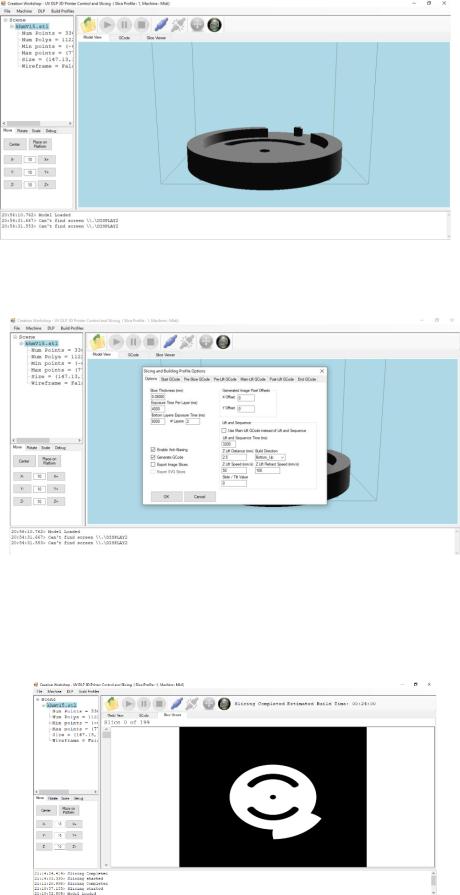The image size is (460, 895).
Task: Click the X Offset field under Generated Image Pixel Offsets
Action: coord(246,398)
